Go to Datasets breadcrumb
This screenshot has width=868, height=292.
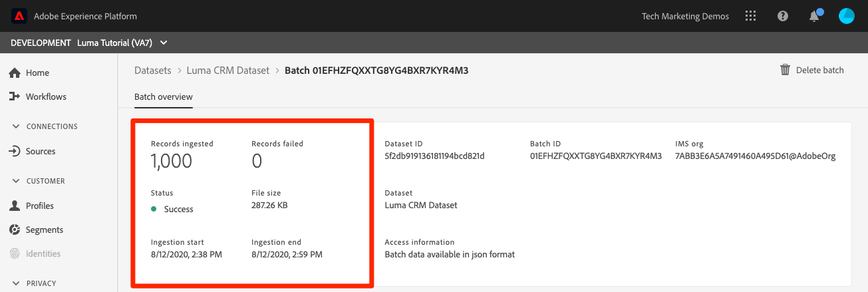(153, 70)
